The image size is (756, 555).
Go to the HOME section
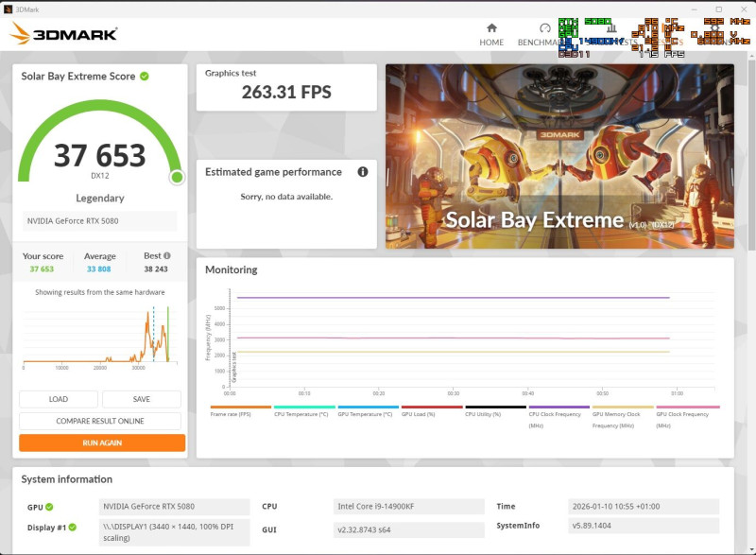[x=491, y=35]
